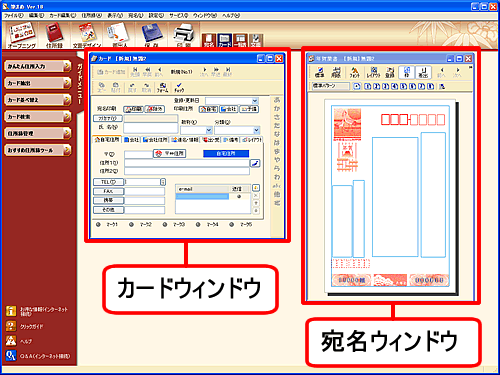Toggle 宛名印刷 印刷 button on
Viewport: 500px width, 375px height.
(x=133, y=109)
